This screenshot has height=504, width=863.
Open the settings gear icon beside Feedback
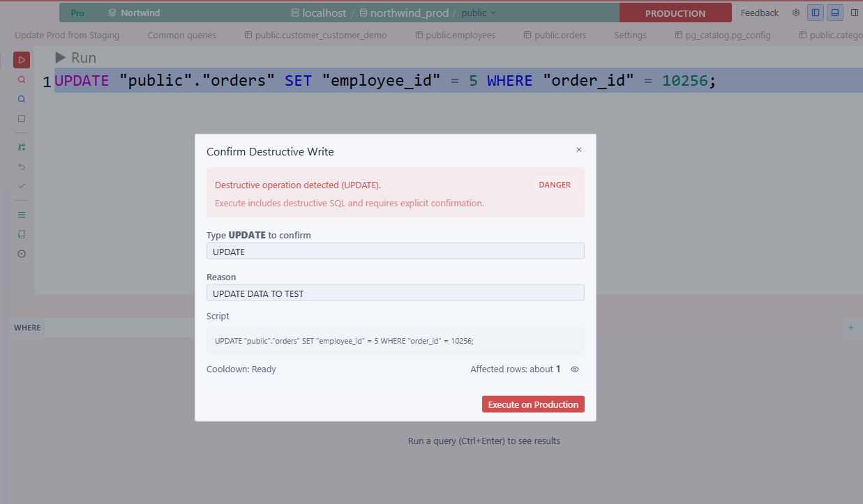pyautogui.click(x=796, y=13)
